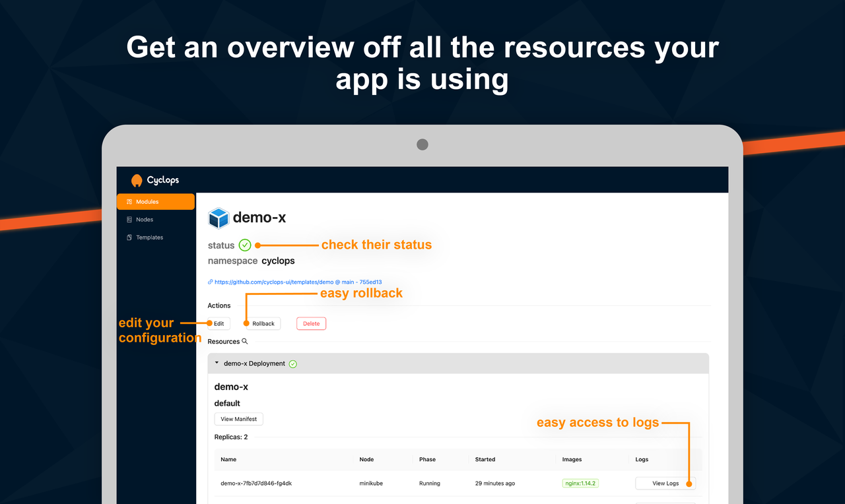Click the Edit button
Image resolution: width=845 pixels, height=504 pixels.
pos(219,324)
